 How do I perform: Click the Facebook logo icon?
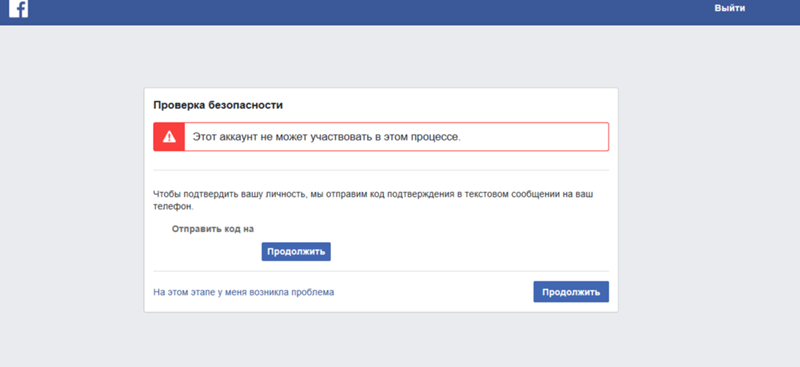coord(18,8)
